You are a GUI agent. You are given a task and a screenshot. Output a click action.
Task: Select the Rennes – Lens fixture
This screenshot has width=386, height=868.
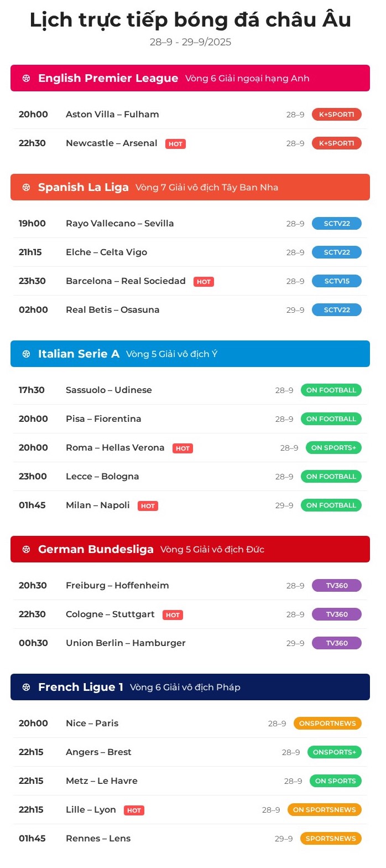click(x=98, y=839)
